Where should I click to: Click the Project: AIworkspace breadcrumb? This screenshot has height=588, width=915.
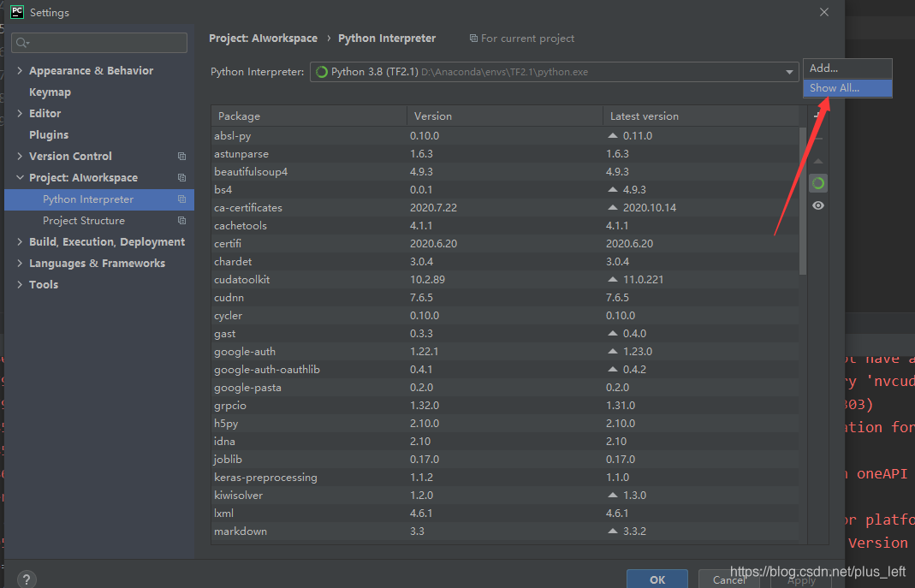pyautogui.click(x=263, y=39)
